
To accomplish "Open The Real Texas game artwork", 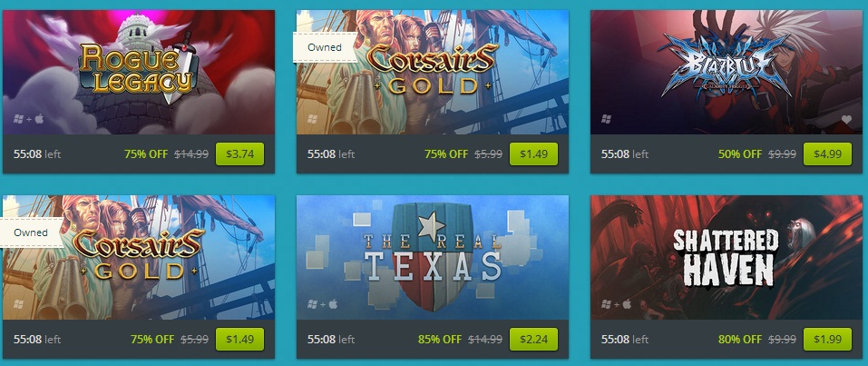I will (433, 257).
